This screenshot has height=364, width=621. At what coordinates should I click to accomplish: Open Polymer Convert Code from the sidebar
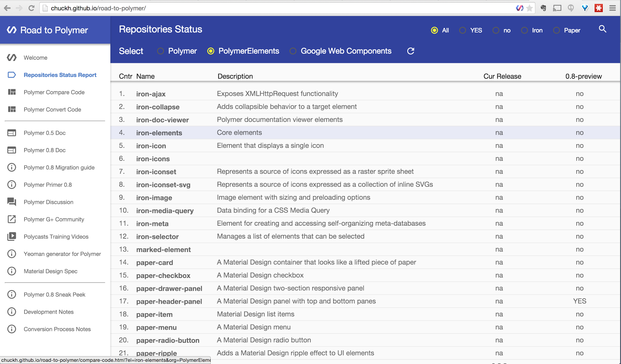(52, 110)
